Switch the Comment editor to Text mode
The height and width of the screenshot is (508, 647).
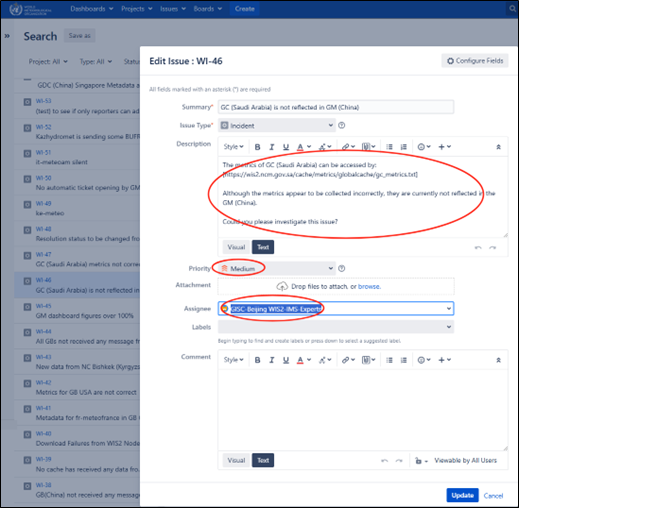click(262, 460)
